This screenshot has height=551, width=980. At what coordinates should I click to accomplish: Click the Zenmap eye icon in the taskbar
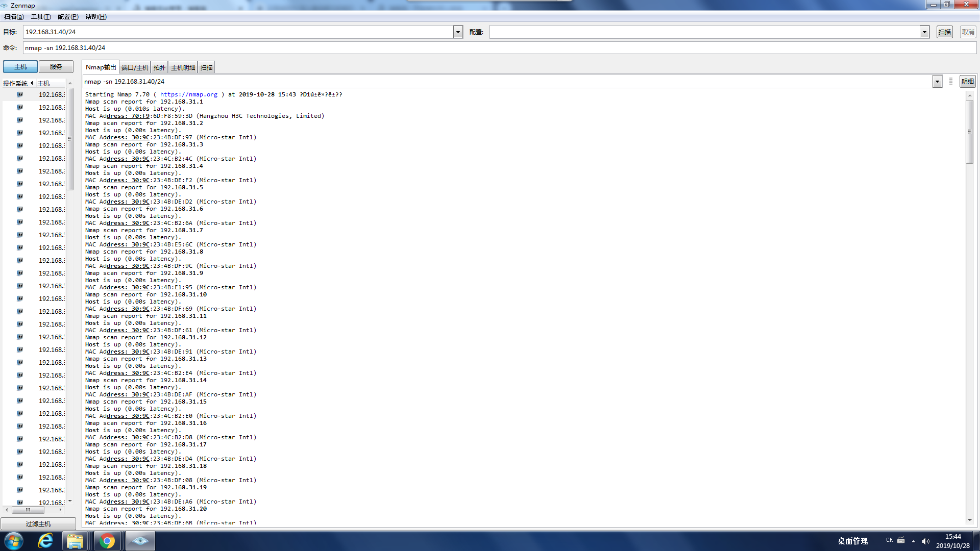coord(140,541)
